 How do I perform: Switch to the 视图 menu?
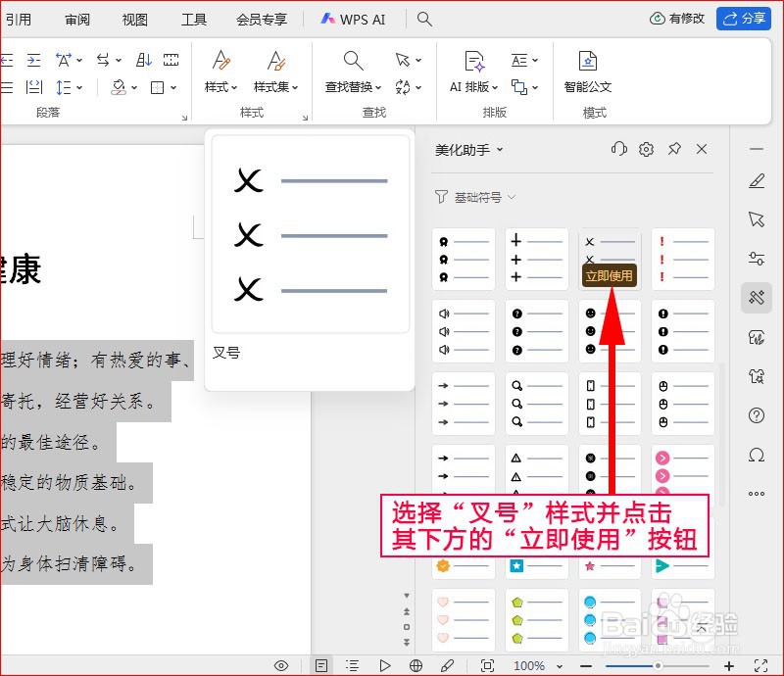point(134,19)
